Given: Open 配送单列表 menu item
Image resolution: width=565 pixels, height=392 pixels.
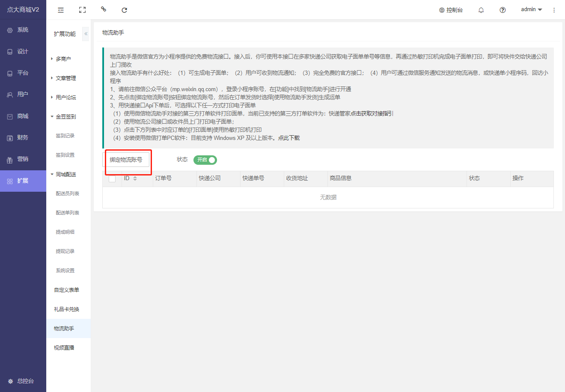Looking at the screenshot, I should coord(68,213).
